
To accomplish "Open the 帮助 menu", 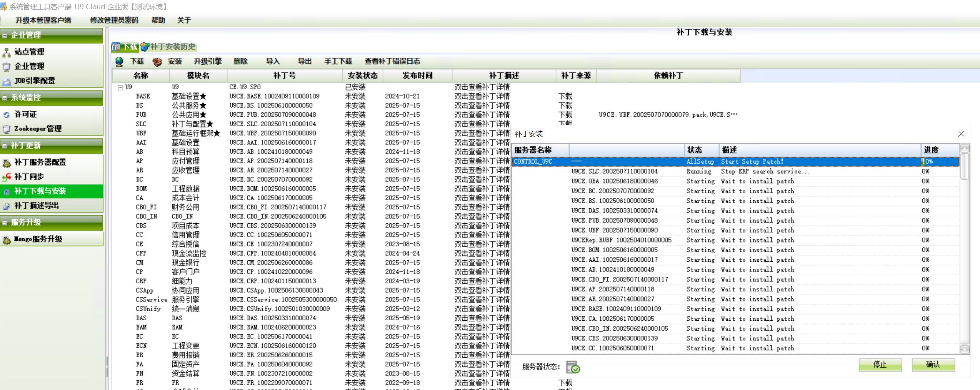I will [x=158, y=20].
